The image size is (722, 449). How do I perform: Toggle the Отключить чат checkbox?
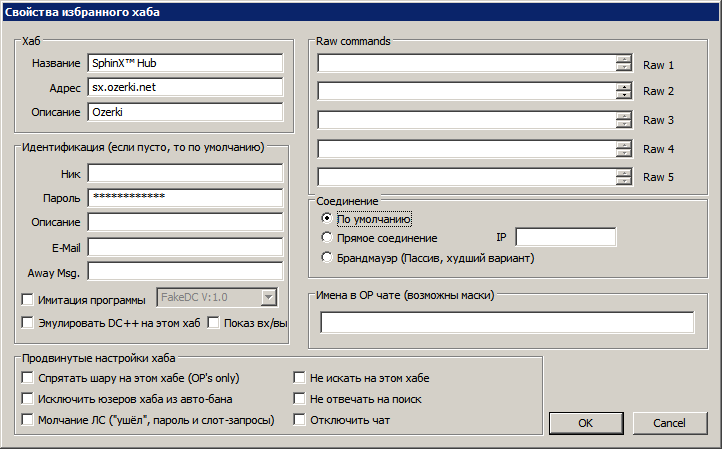click(x=299, y=420)
